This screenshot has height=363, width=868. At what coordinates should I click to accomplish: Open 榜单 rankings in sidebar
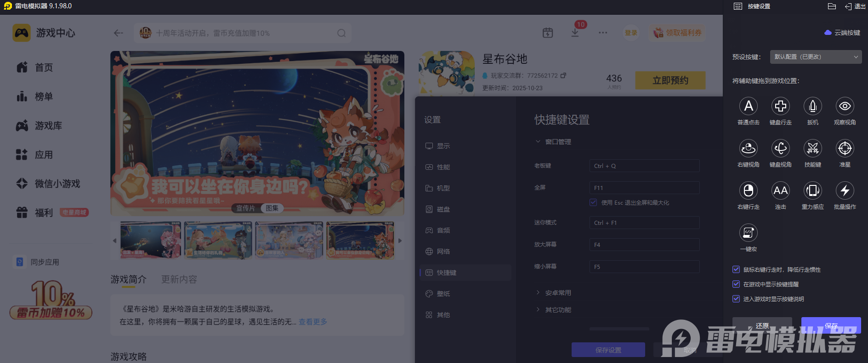click(35, 96)
